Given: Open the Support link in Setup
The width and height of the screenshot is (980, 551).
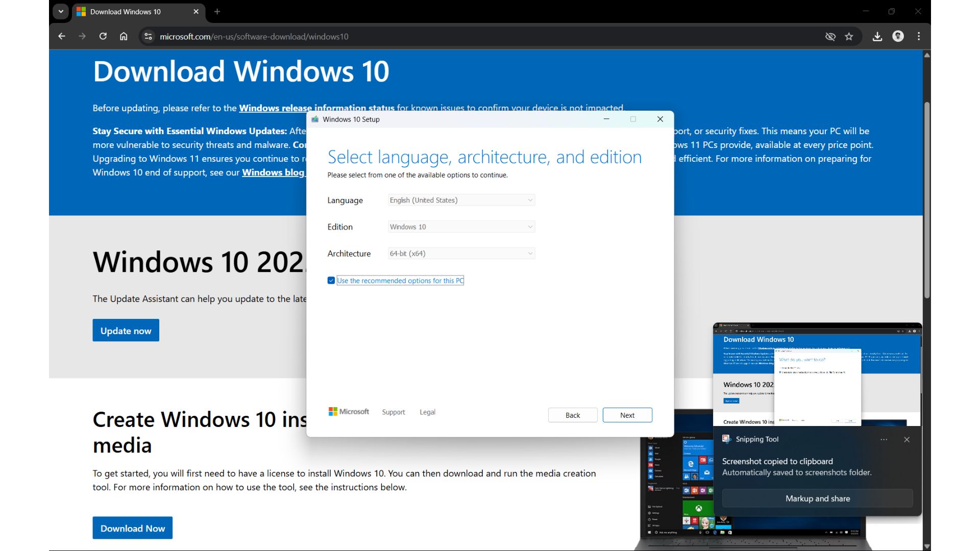Looking at the screenshot, I should click(x=394, y=412).
